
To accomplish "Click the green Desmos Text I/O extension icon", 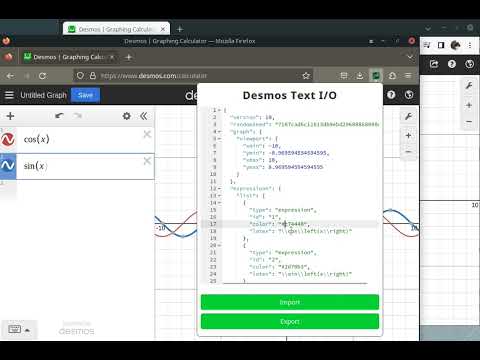I will [376, 76].
